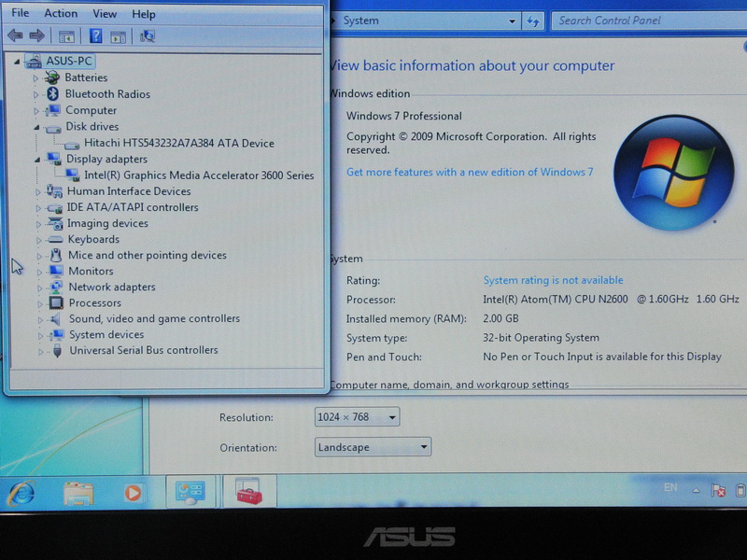
Task: Open Windows Explorer folder on taskbar
Action: pyautogui.click(x=78, y=493)
